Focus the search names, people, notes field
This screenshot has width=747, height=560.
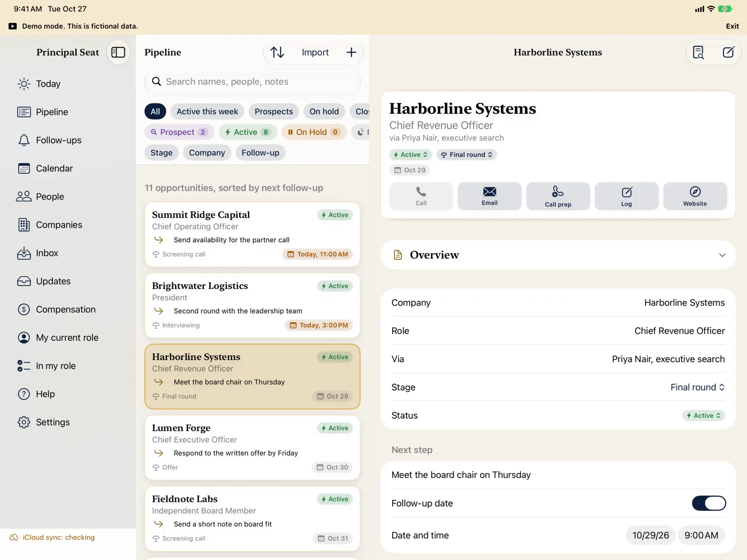[252, 82]
